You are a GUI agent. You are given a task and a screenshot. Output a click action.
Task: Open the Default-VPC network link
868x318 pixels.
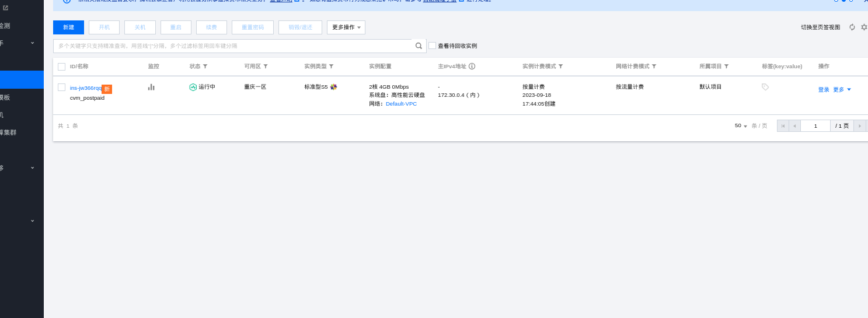pyautogui.click(x=401, y=104)
